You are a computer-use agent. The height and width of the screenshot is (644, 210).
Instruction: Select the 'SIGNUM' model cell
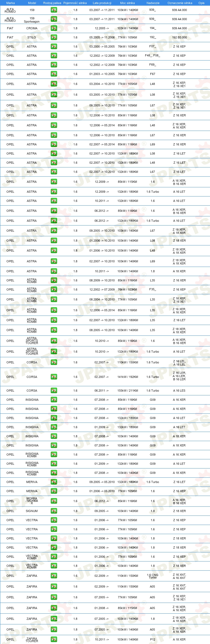[x=32, y=511]
